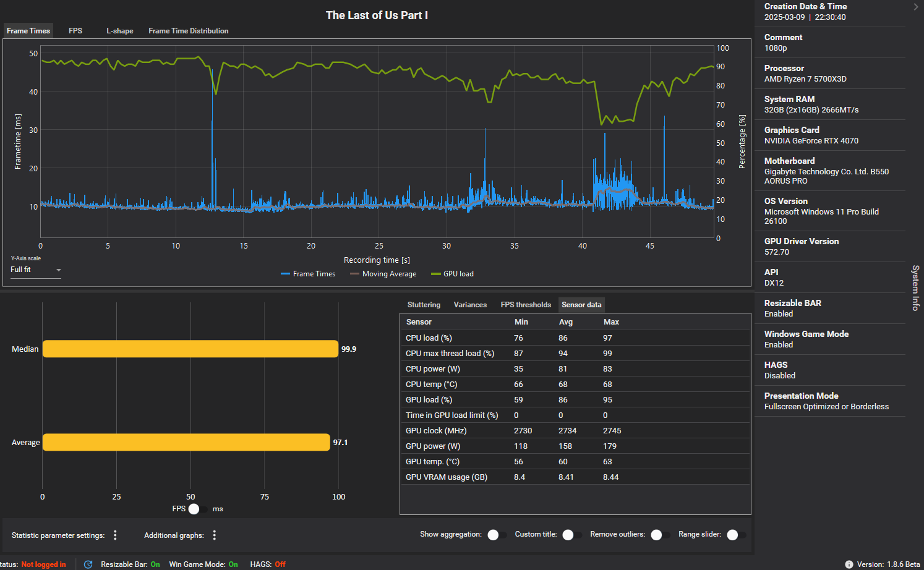Toggle GPU load series in chart legend
Viewport: 924px width, 570px height.
click(453, 274)
